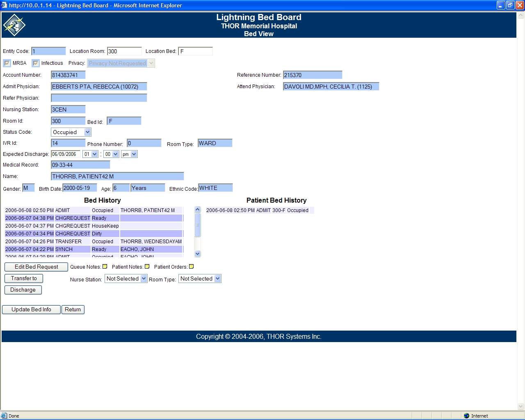The width and height of the screenshot is (525, 420).
Task: Click the Entity Code input field
Action: click(48, 51)
